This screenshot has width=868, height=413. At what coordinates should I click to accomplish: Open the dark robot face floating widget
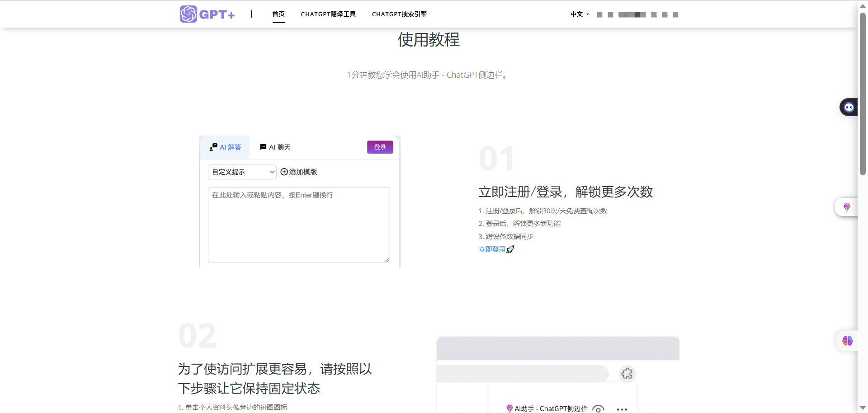849,107
